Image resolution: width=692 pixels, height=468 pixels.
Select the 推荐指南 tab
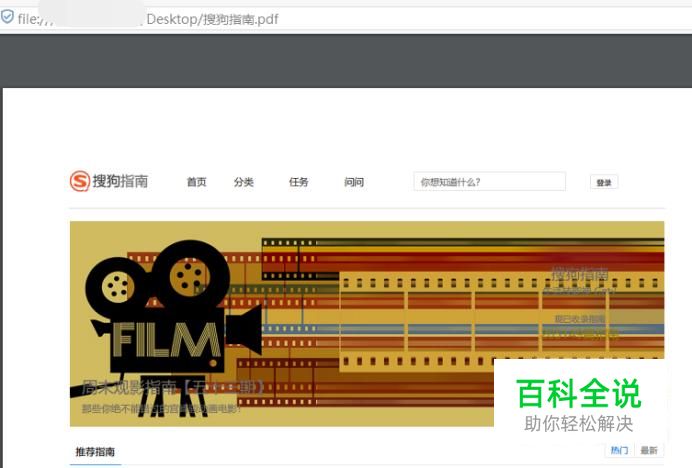tap(95, 452)
